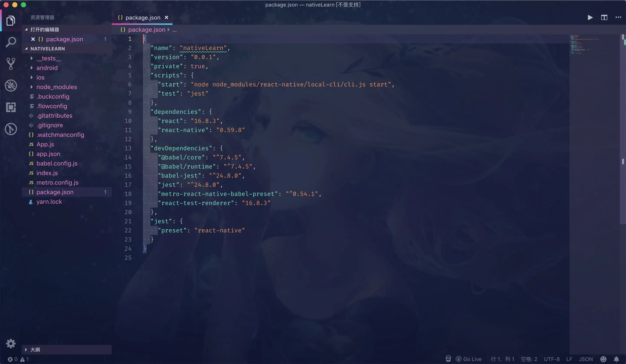626x364 pixels.
Task: Click the feedback smiley icon
Action: 603,359
